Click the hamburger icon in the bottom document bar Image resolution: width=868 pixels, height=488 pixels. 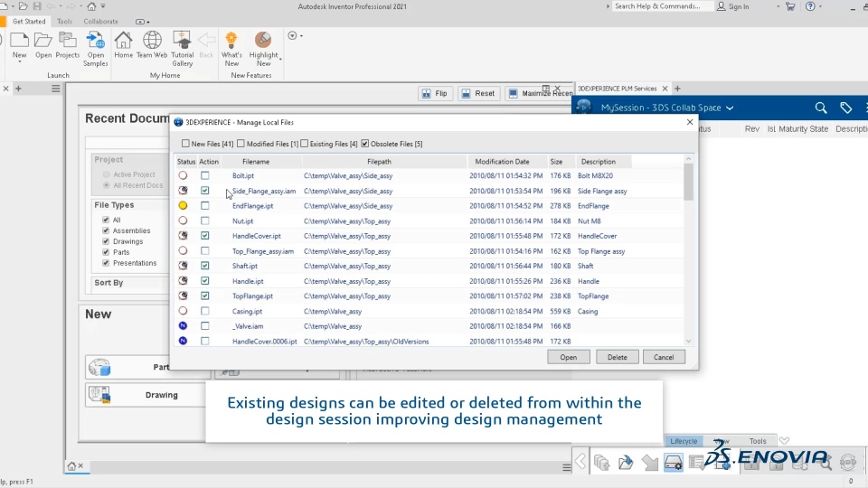(567, 467)
